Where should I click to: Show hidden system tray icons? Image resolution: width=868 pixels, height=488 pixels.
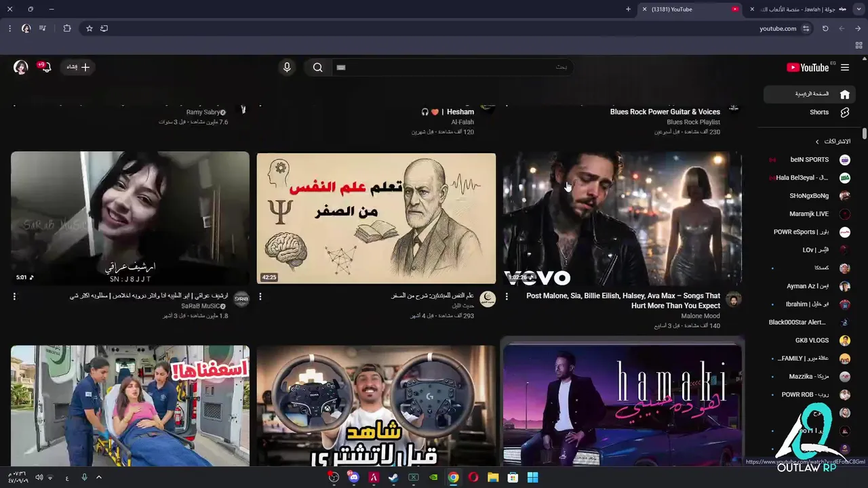pyautogui.click(x=99, y=477)
